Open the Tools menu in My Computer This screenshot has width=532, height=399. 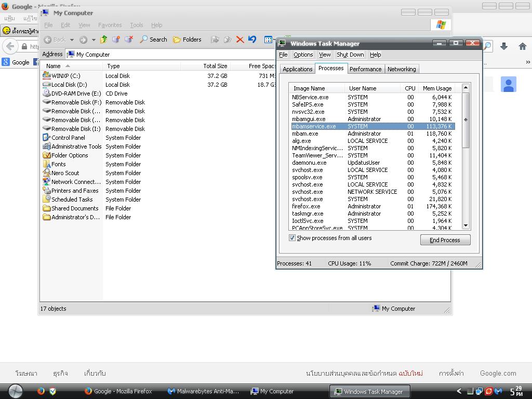click(137, 25)
